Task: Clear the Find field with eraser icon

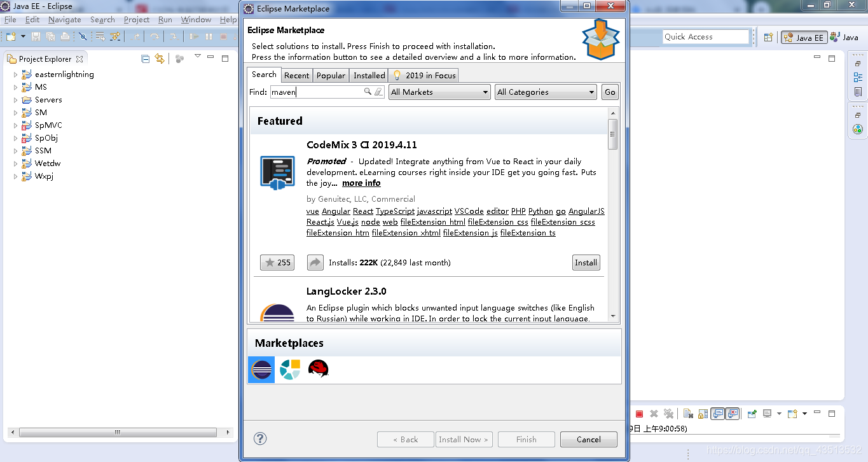Action: click(x=378, y=92)
